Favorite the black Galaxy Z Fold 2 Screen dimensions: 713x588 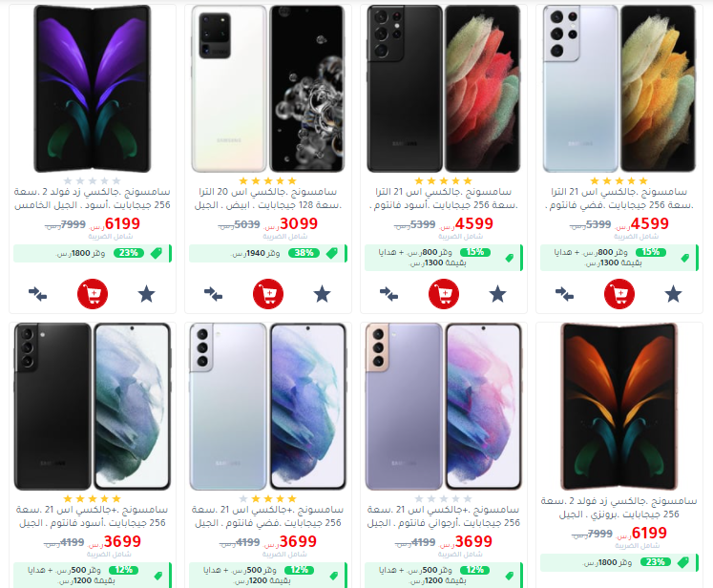(146, 294)
